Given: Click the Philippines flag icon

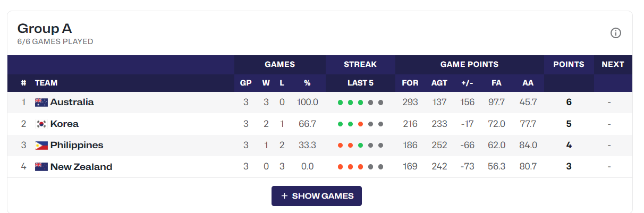Looking at the screenshot, I should click(41, 146).
